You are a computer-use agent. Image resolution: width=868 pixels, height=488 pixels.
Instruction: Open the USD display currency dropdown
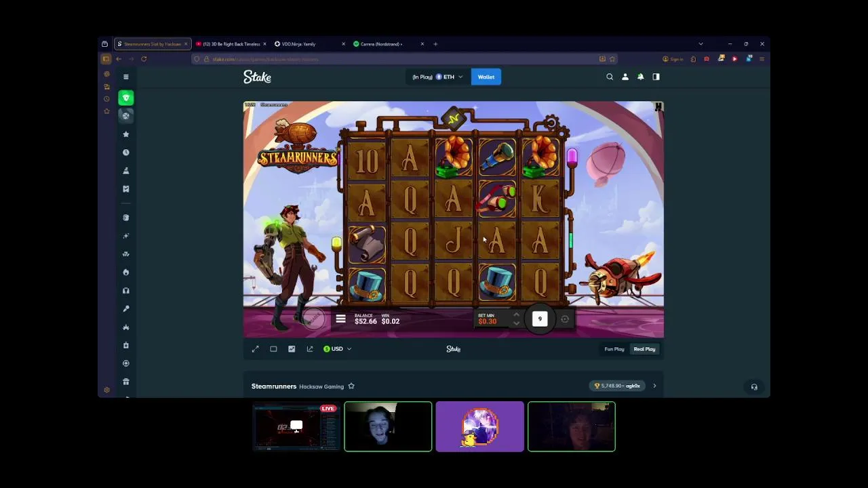pyautogui.click(x=337, y=349)
